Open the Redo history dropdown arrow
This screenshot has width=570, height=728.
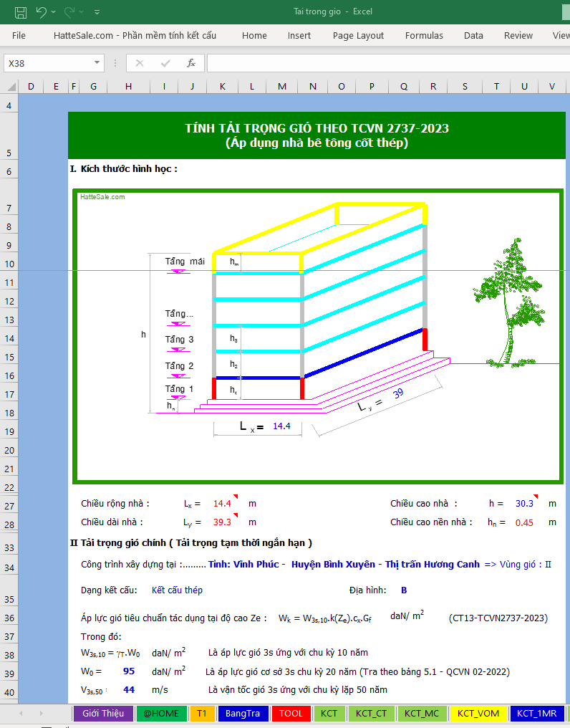[x=82, y=12]
